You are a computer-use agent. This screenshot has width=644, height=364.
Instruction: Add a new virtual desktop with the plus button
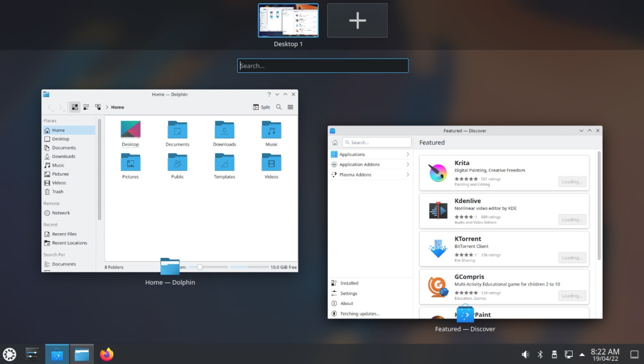click(x=357, y=20)
